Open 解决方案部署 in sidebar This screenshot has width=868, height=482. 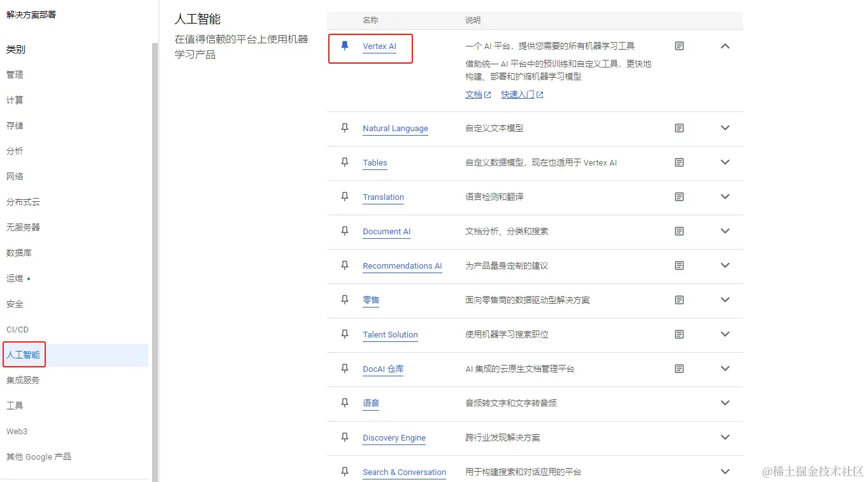[31, 14]
